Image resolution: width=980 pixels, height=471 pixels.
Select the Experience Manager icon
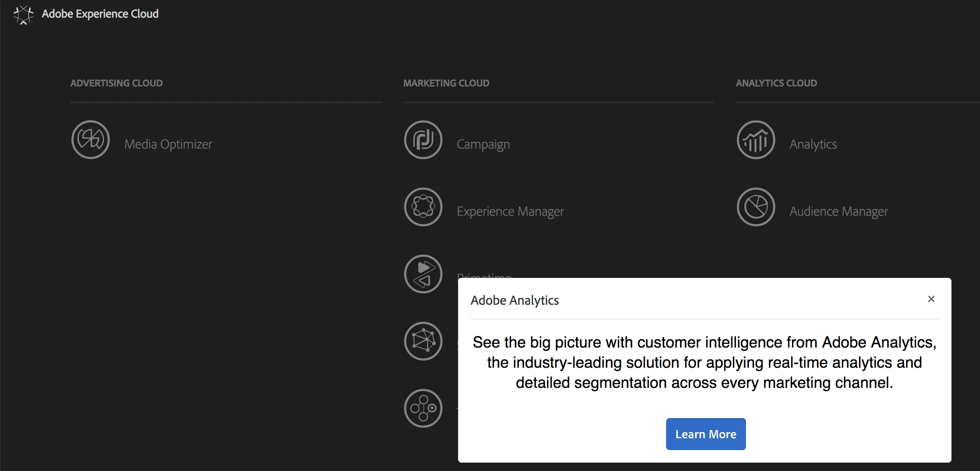pos(423,207)
